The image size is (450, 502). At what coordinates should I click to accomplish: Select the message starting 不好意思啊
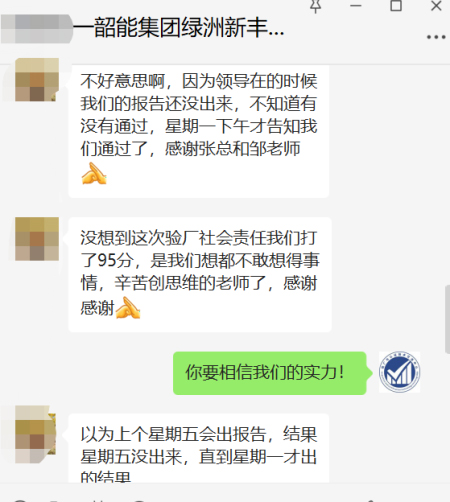pos(199,131)
